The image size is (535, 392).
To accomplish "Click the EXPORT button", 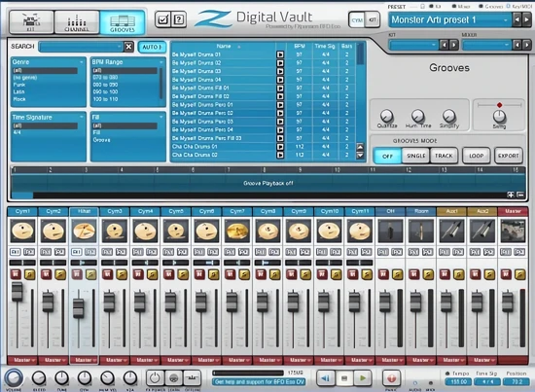I will [508, 156].
